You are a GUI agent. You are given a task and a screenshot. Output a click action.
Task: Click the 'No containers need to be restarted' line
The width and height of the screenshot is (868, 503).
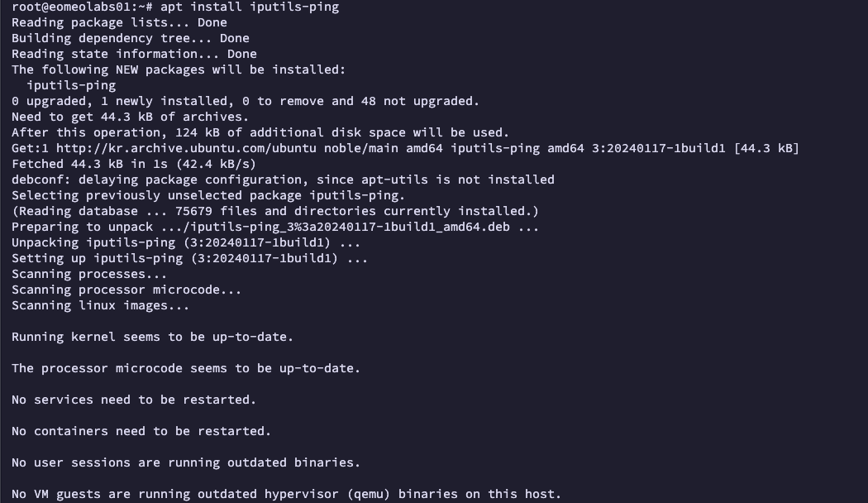141,431
